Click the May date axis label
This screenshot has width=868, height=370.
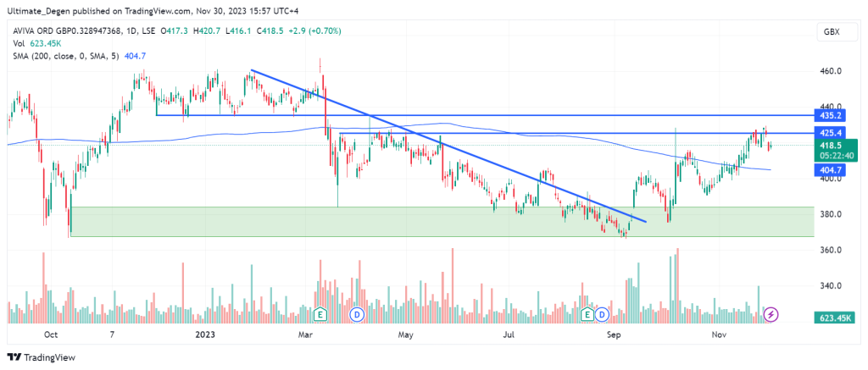406,334
